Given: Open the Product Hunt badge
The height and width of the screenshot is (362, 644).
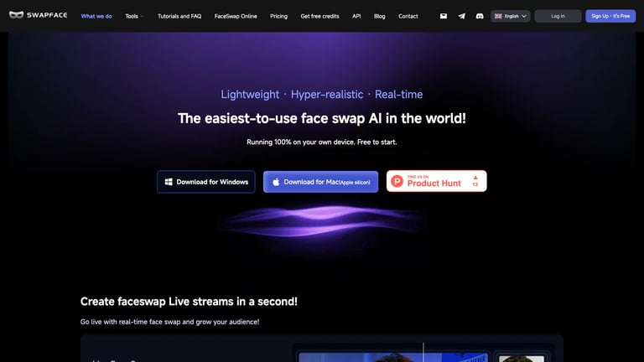Looking at the screenshot, I should (x=437, y=181).
